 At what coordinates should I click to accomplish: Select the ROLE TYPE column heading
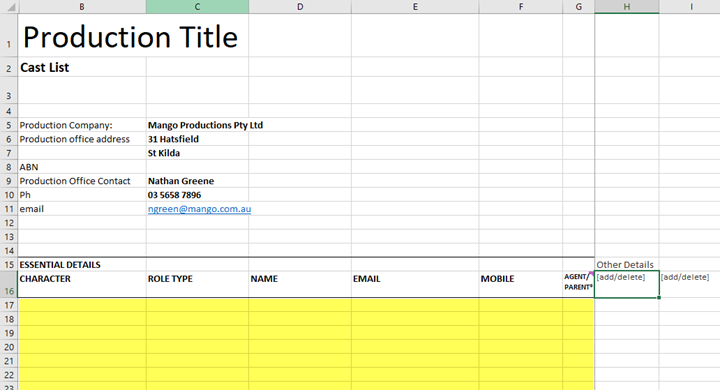click(x=197, y=284)
